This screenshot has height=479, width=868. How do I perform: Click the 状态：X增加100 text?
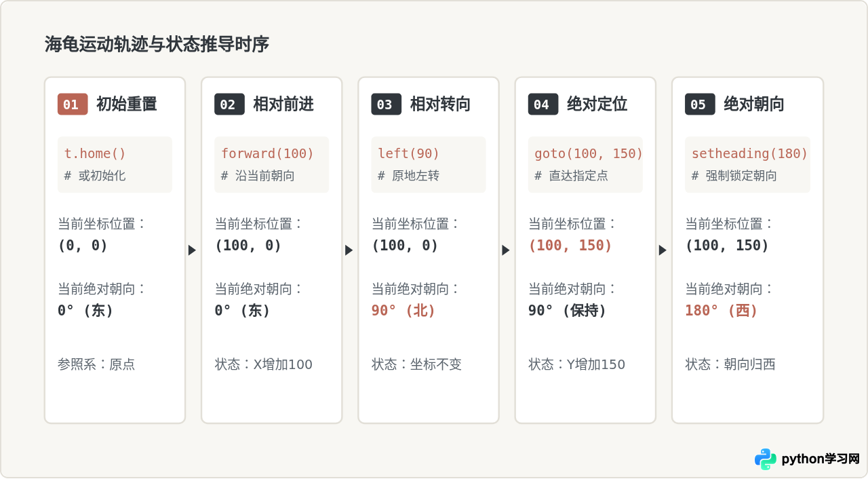(x=264, y=364)
